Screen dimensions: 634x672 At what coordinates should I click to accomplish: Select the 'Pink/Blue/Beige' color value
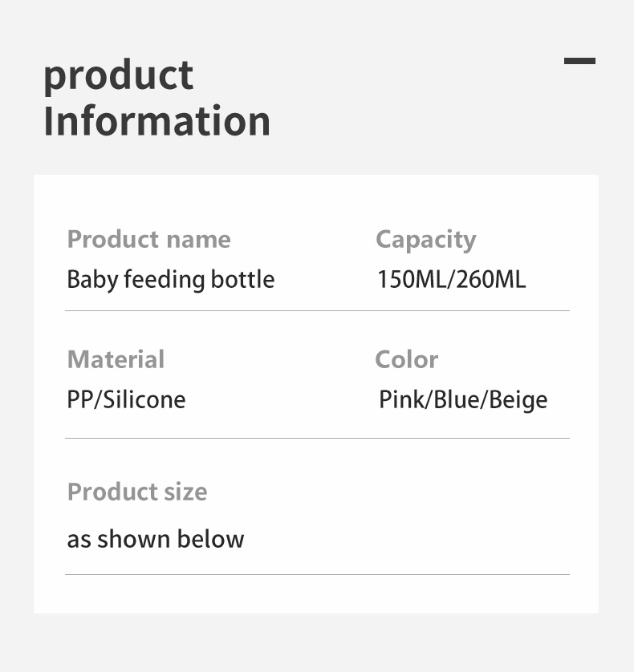point(463,399)
